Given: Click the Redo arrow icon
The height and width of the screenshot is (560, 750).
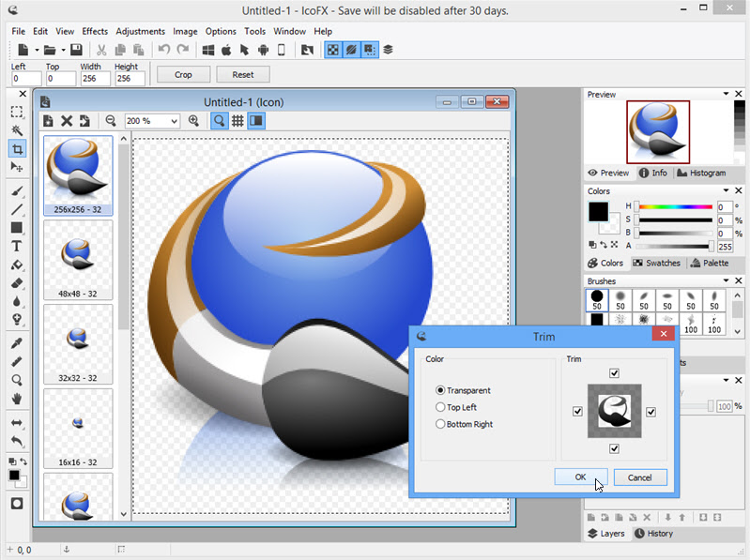Looking at the screenshot, I should (x=183, y=50).
